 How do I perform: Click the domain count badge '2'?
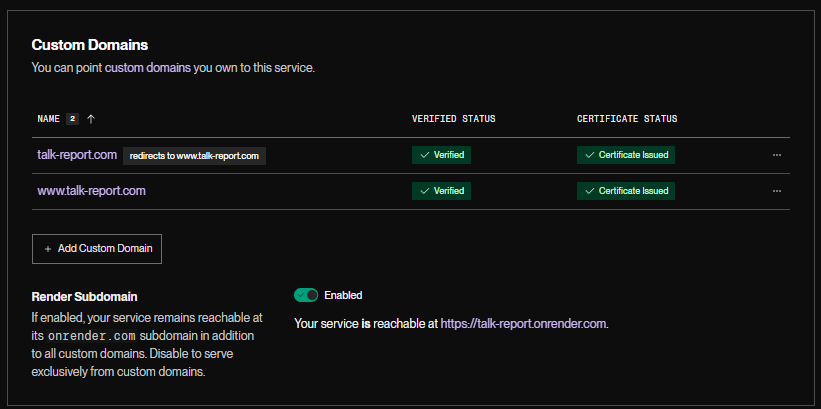72,119
